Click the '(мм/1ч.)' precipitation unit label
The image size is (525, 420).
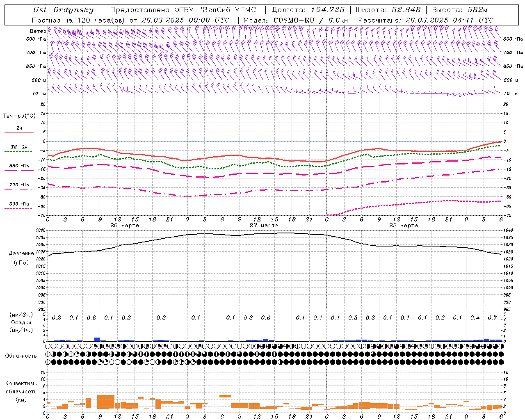(x=21, y=330)
